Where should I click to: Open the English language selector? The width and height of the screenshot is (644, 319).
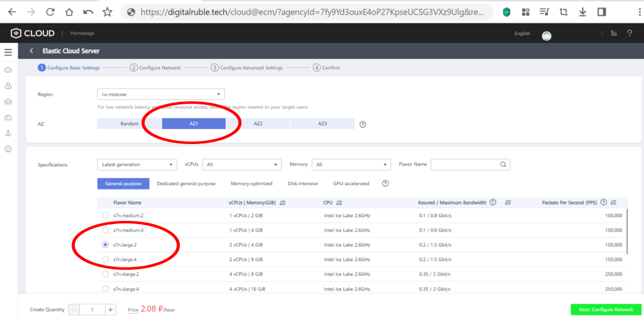522,34
